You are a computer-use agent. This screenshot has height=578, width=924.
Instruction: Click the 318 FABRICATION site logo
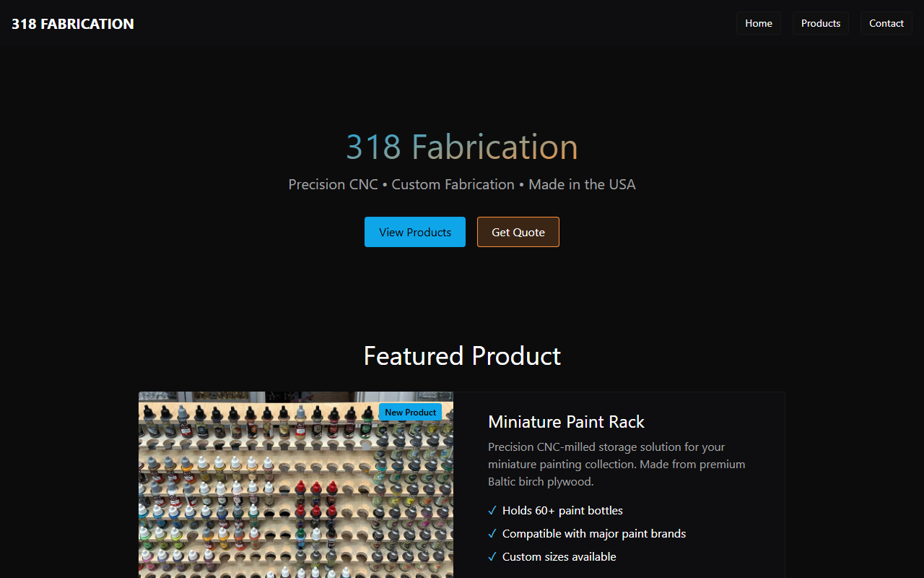pyautogui.click(x=73, y=24)
